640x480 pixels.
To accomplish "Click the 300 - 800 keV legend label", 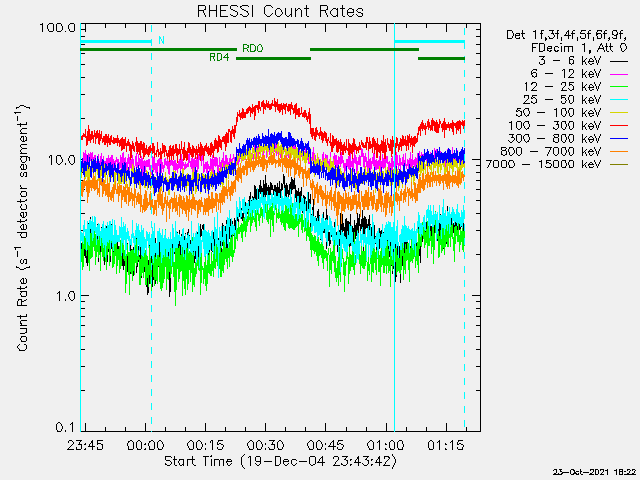I will coord(555,138).
